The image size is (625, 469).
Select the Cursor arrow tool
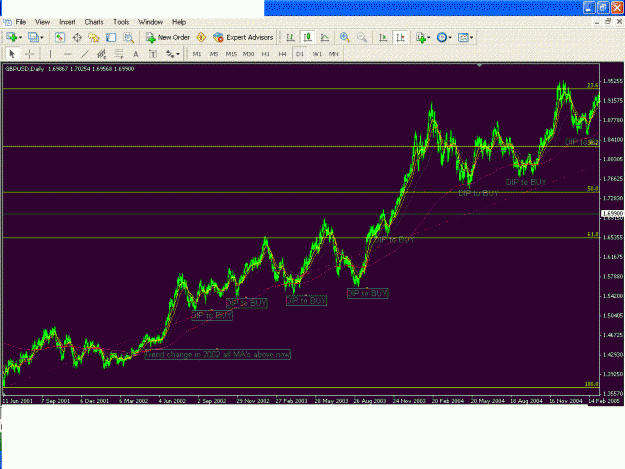[12, 54]
